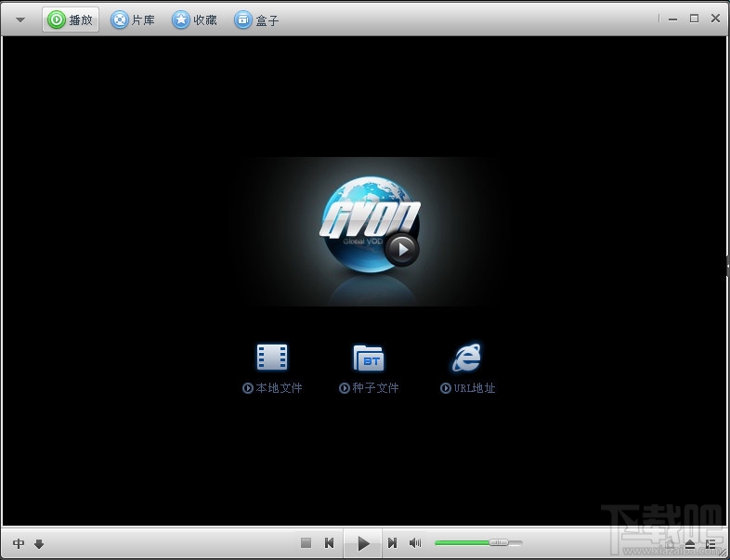Click the eject/open file icon
Screen dimensions: 730x560
[690, 543]
